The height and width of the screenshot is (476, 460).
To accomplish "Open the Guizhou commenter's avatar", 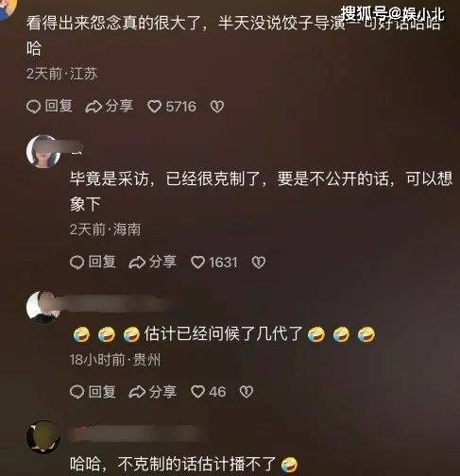I will [43, 307].
